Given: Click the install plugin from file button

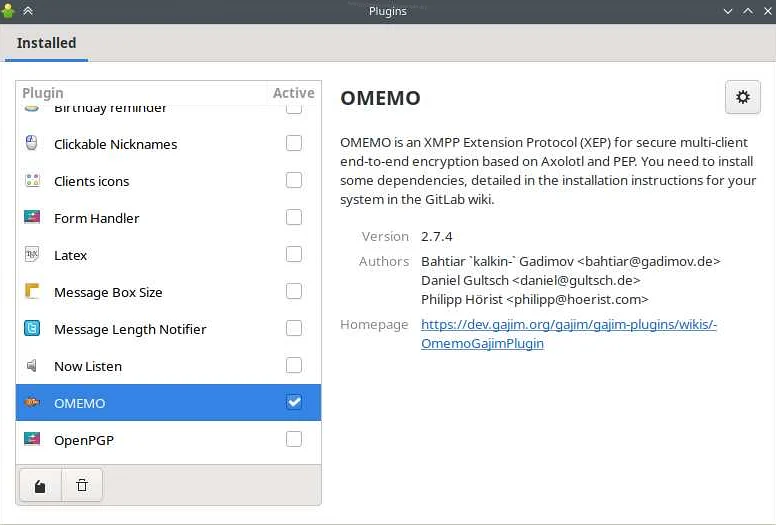Looking at the screenshot, I should tap(40, 486).
